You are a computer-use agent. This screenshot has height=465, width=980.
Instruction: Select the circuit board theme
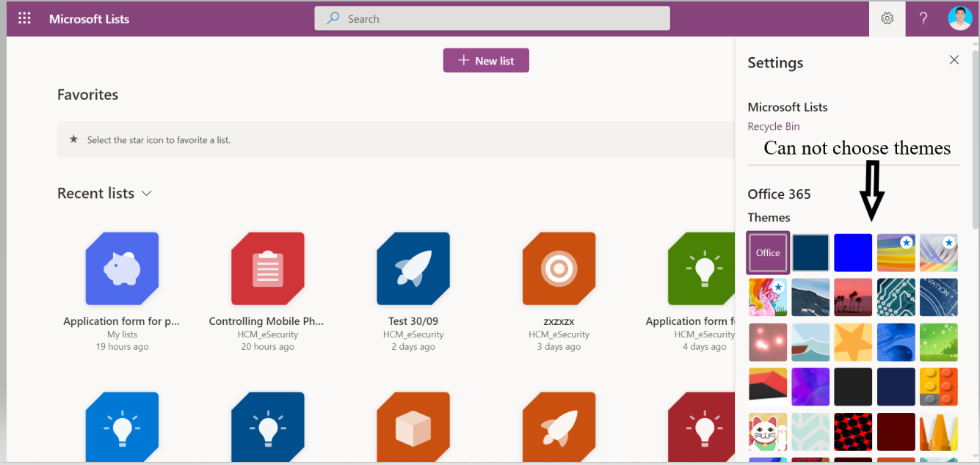coord(896,297)
